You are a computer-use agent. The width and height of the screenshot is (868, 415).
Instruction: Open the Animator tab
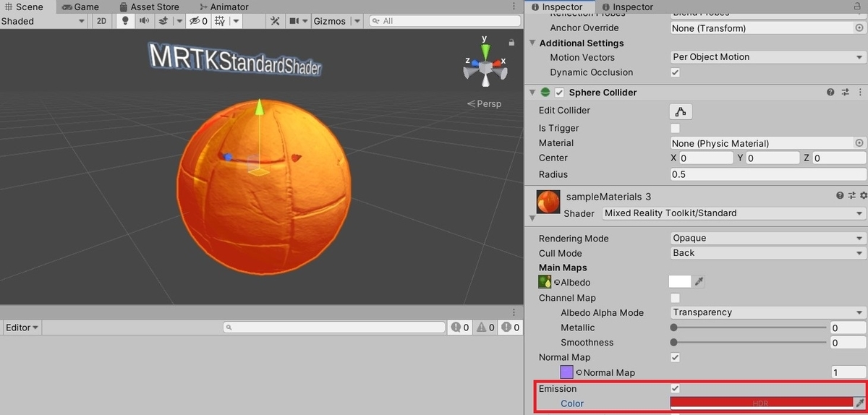[224, 7]
